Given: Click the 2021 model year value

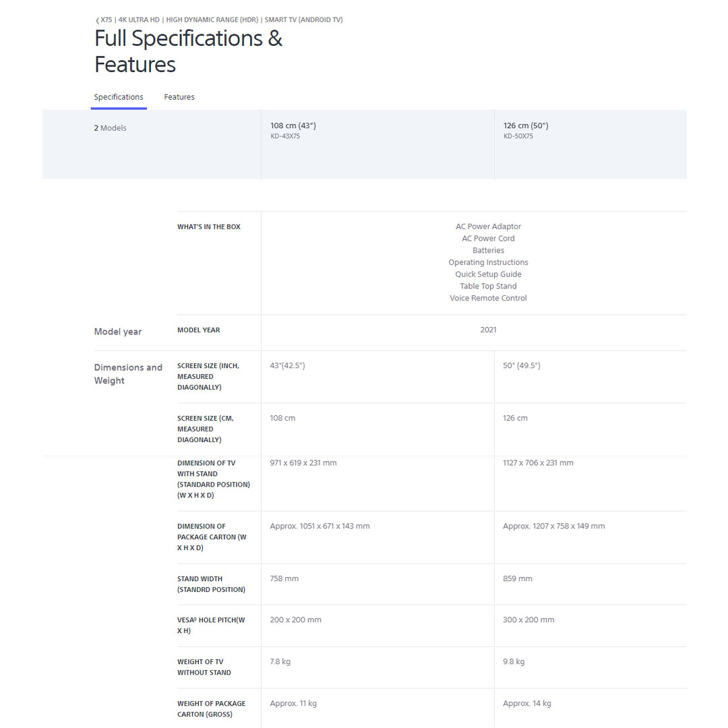Looking at the screenshot, I should 488,330.
